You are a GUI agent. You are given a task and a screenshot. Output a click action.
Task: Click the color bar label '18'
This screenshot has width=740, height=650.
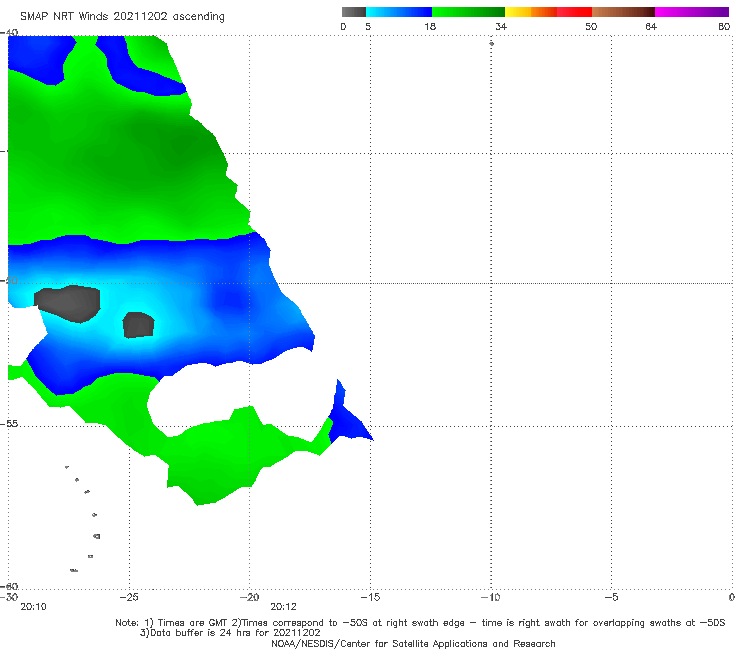coord(430,26)
